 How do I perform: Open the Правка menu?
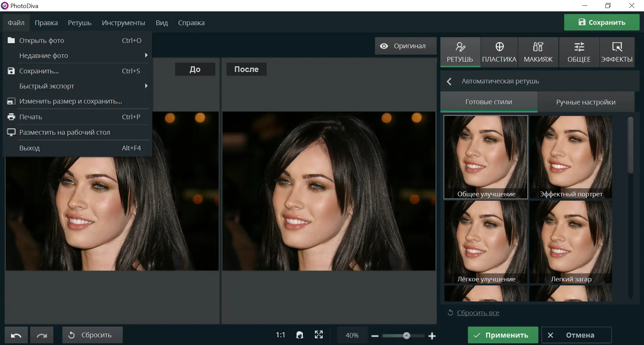tap(46, 23)
